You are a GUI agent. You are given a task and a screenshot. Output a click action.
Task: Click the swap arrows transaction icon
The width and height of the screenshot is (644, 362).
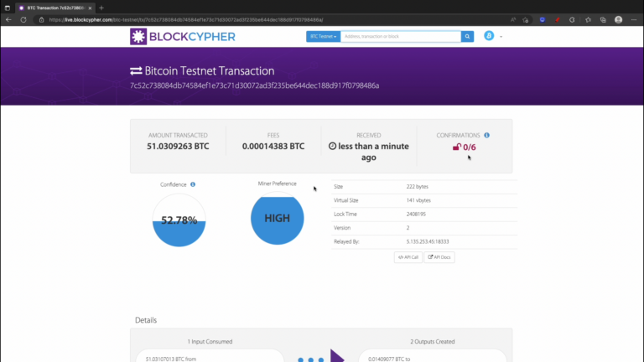click(136, 71)
